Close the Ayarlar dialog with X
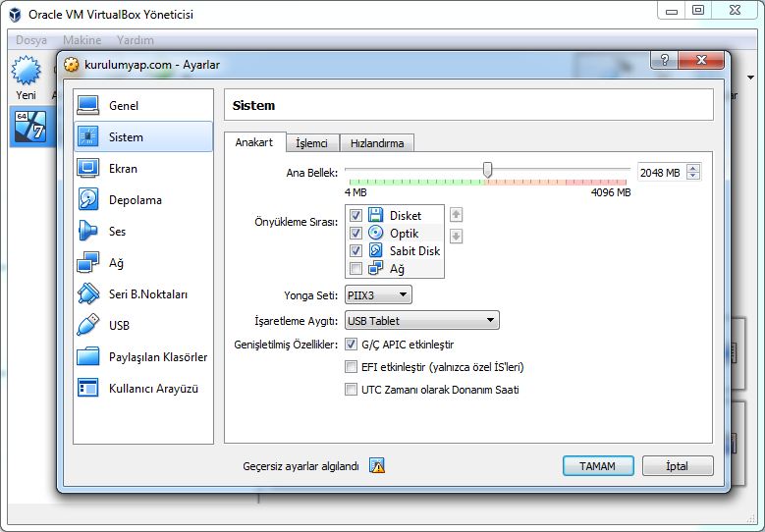 pyautogui.click(x=701, y=60)
